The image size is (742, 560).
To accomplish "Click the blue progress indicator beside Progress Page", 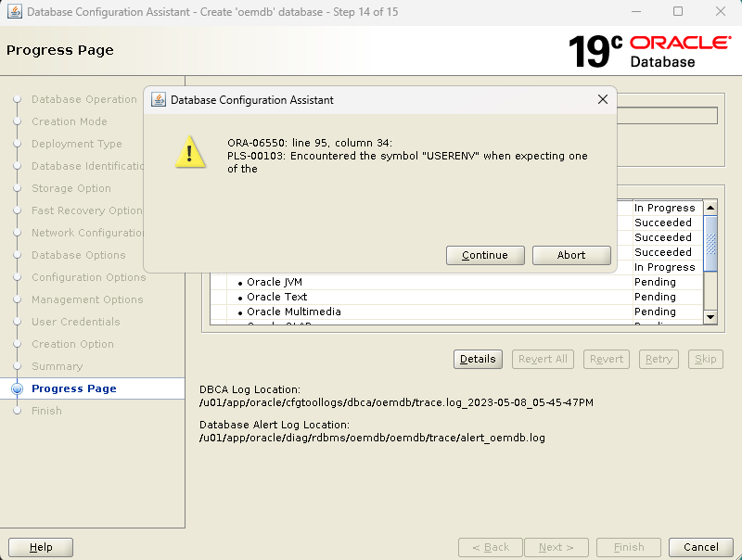I will [x=19, y=388].
